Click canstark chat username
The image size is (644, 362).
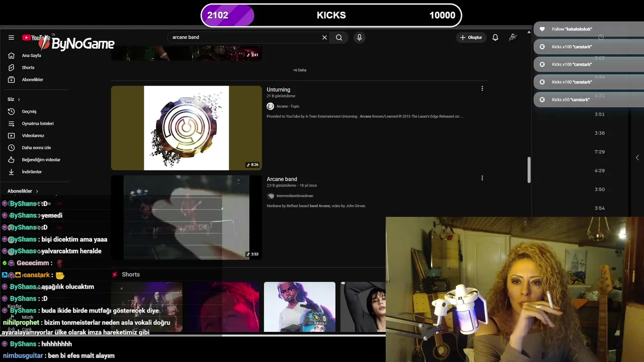click(36, 276)
